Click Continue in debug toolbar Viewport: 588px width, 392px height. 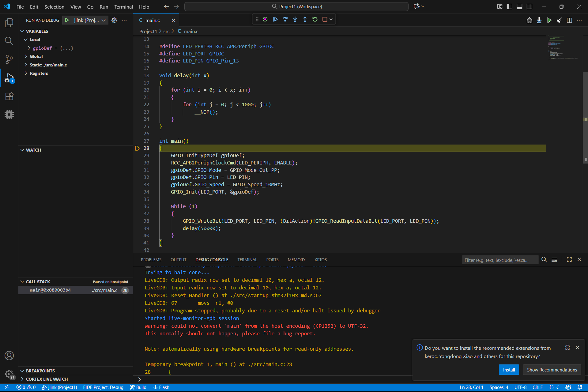pyautogui.click(x=275, y=19)
